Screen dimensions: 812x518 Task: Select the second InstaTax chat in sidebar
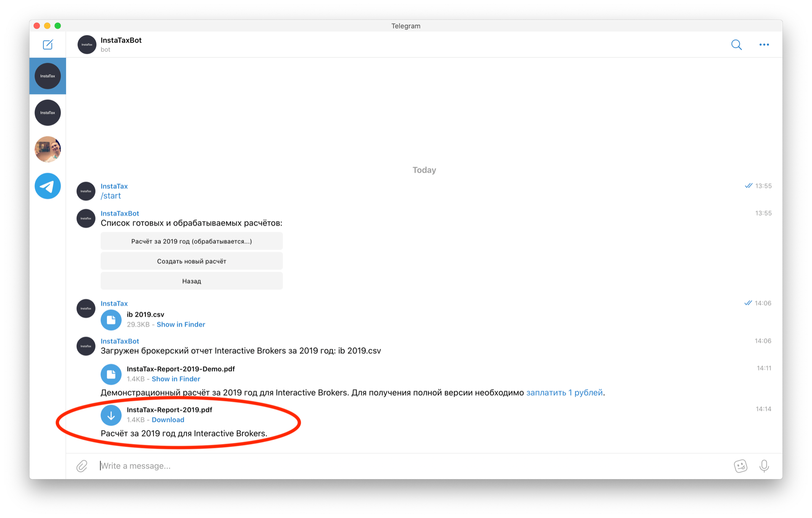point(47,112)
